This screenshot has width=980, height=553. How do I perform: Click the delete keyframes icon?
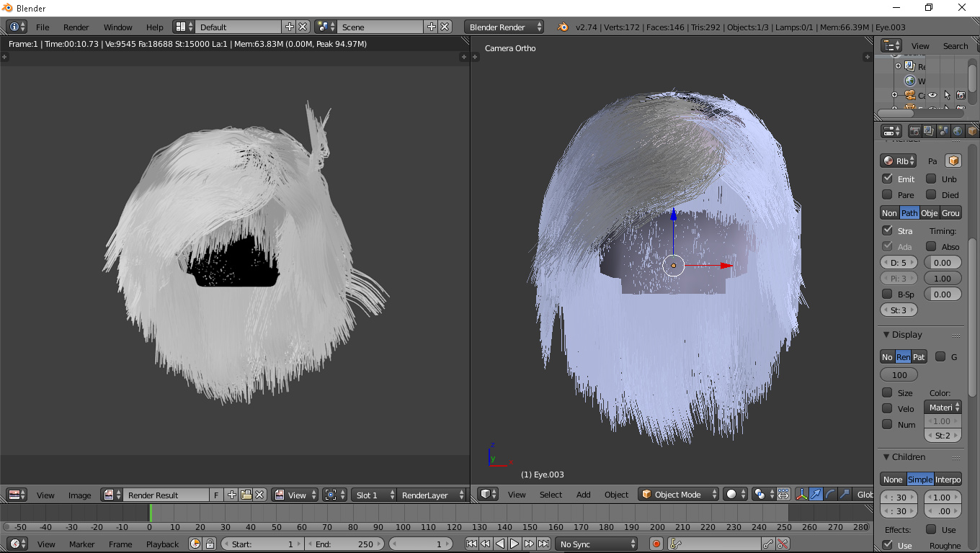(x=783, y=544)
